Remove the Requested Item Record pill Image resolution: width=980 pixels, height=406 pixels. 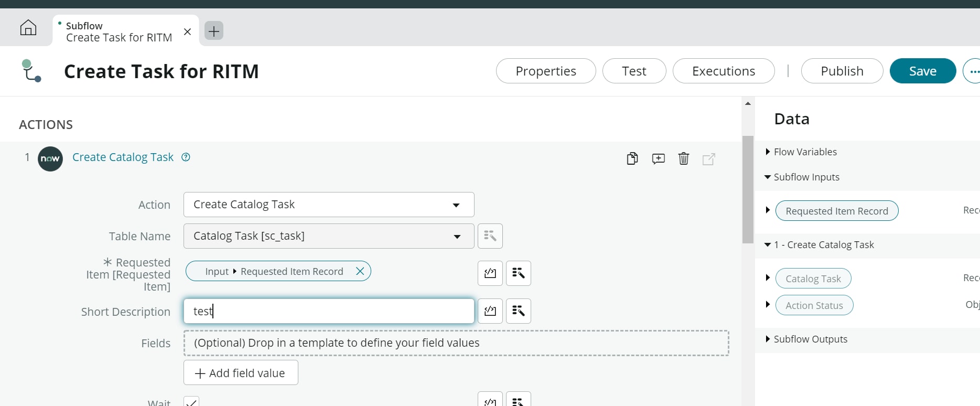pos(360,271)
